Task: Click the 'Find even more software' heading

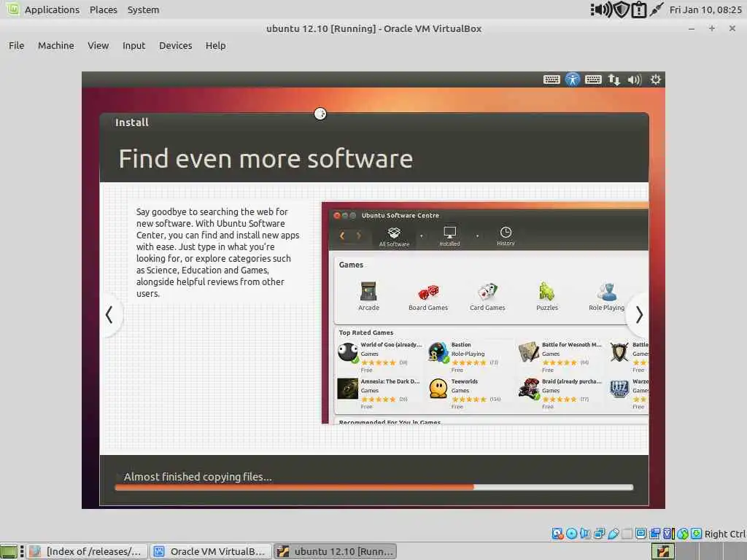Action: coord(266,158)
